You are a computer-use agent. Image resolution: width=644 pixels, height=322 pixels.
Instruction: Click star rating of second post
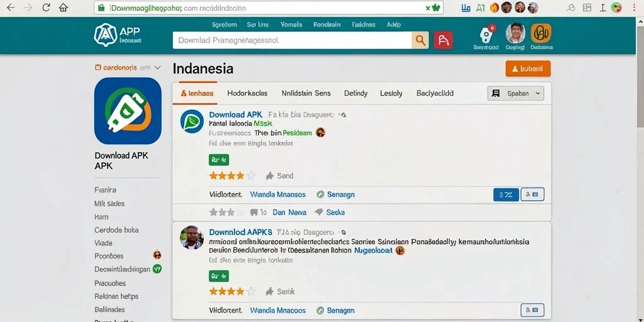(x=232, y=292)
